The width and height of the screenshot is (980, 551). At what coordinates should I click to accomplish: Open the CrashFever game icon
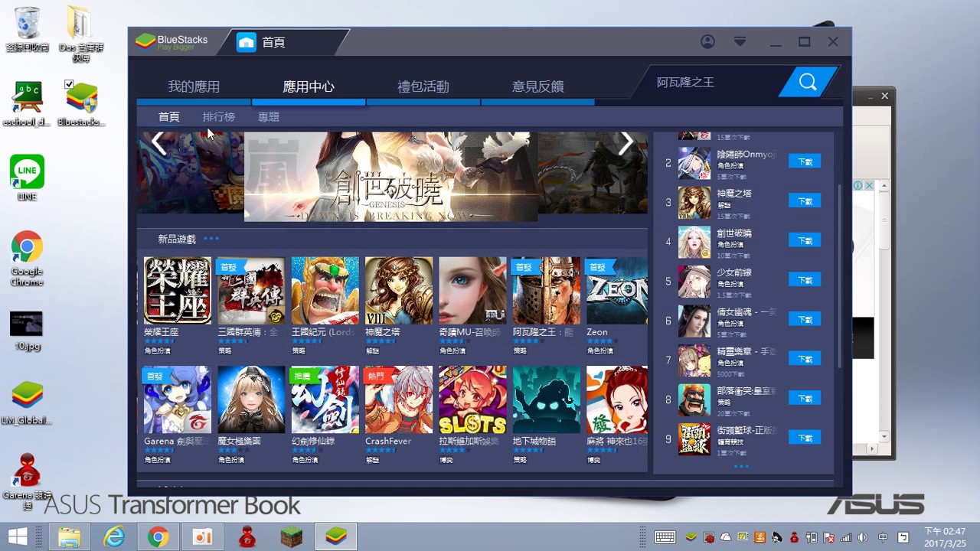click(399, 399)
